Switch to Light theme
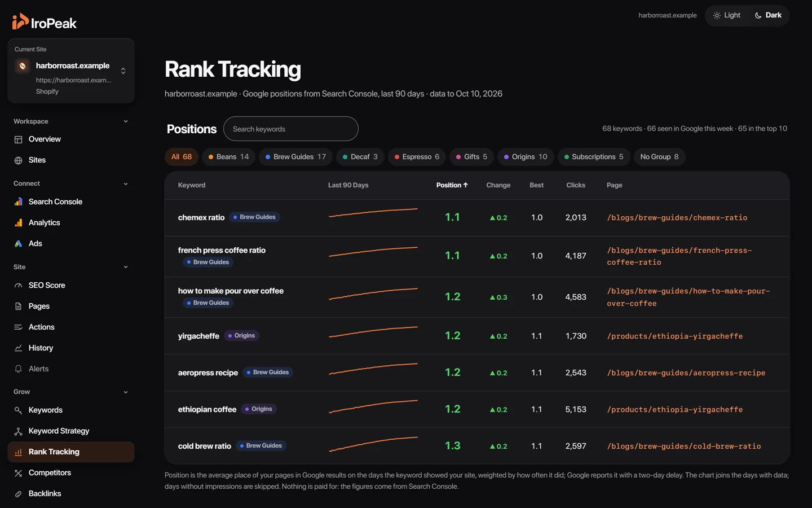The height and width of the screenshot is (508, 812). click(x=727, y=15)
